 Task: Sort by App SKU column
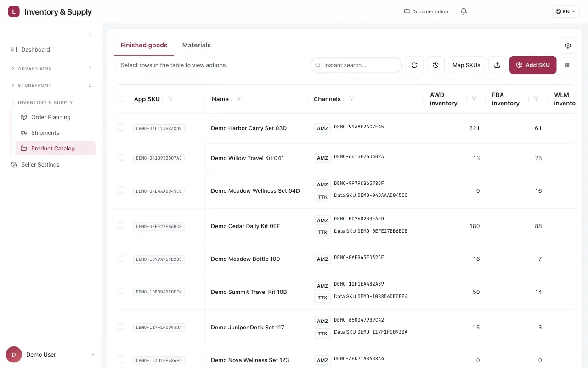tap(164, 99)
